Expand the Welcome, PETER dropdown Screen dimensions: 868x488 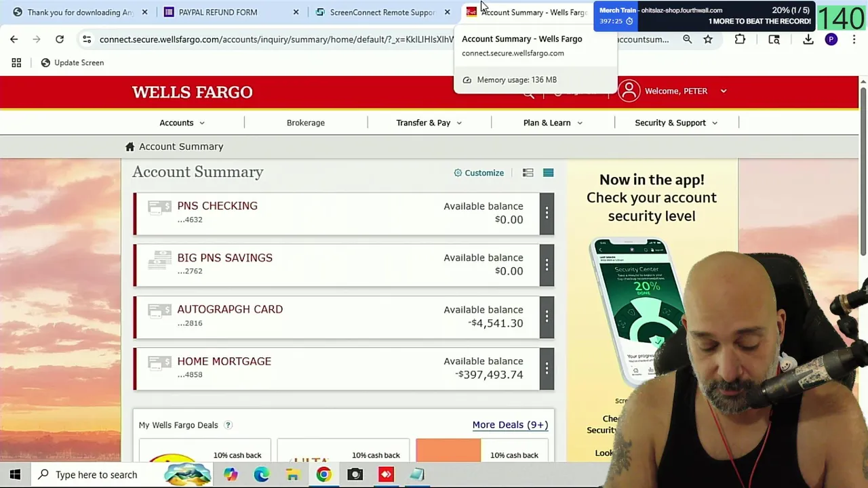coord(685,91)
